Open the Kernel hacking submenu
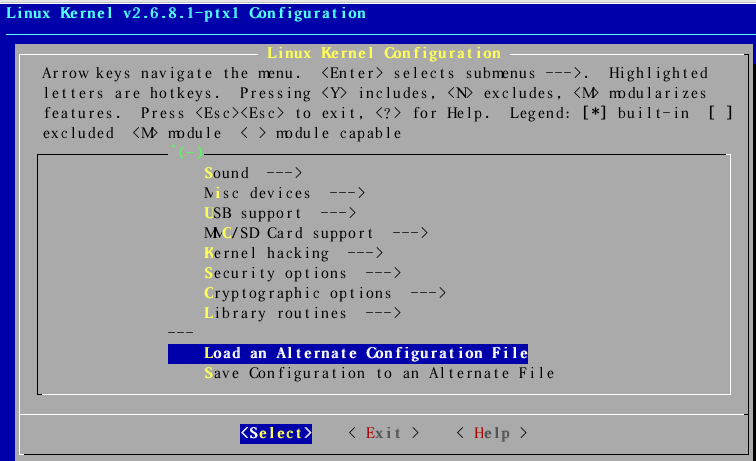The width and height of the screenshot is (756, 461). (x=294, y=253)
